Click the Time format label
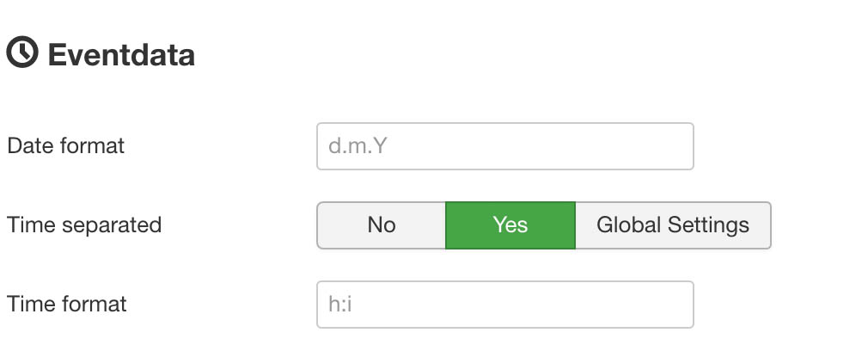 pos(67,304)
